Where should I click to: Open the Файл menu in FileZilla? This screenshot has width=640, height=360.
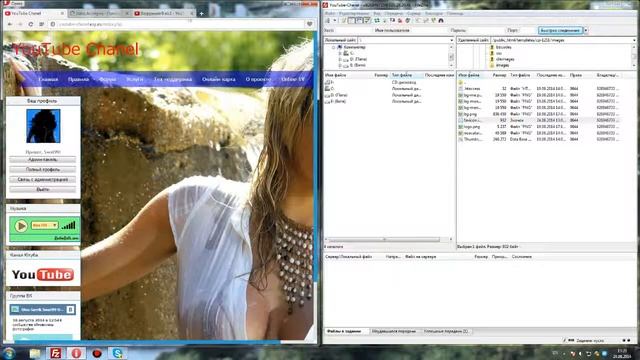point(330,13)
